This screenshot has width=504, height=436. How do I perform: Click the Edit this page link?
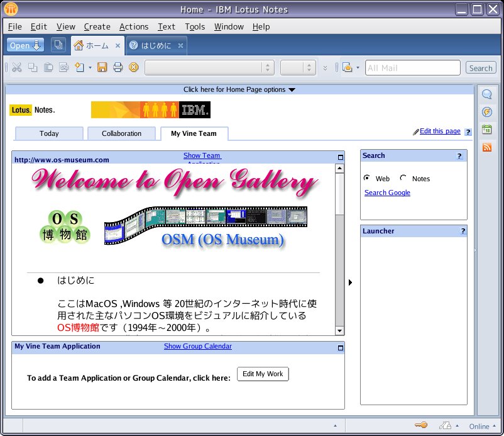(x=440, y=131)
